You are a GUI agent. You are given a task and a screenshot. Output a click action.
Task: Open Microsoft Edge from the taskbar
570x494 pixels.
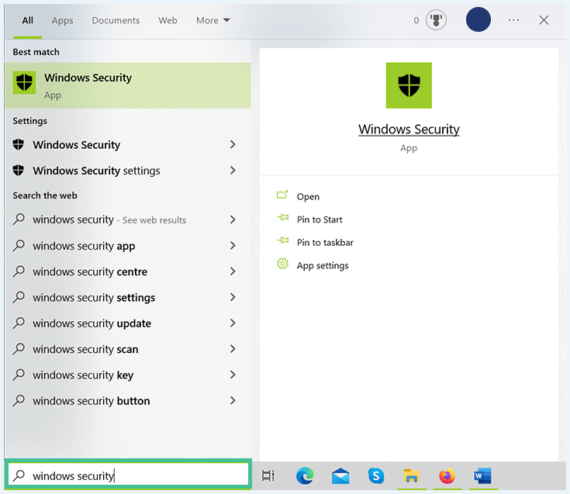305,476
